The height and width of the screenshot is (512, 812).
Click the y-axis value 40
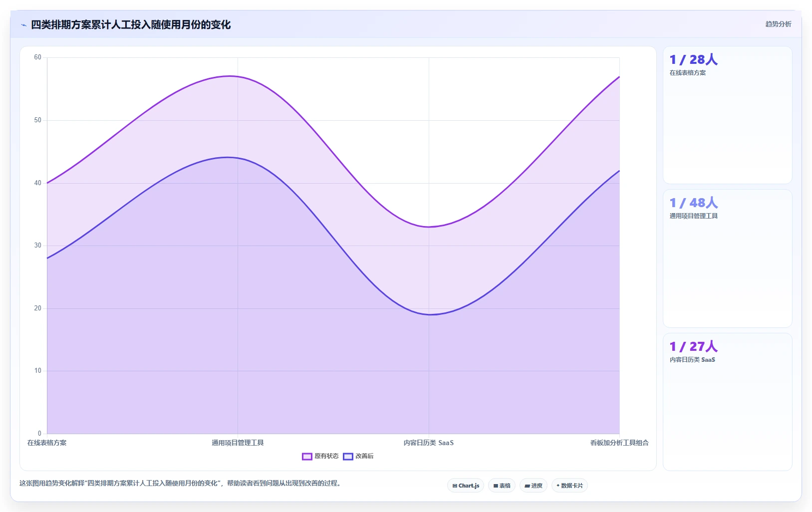coord(38,183)
